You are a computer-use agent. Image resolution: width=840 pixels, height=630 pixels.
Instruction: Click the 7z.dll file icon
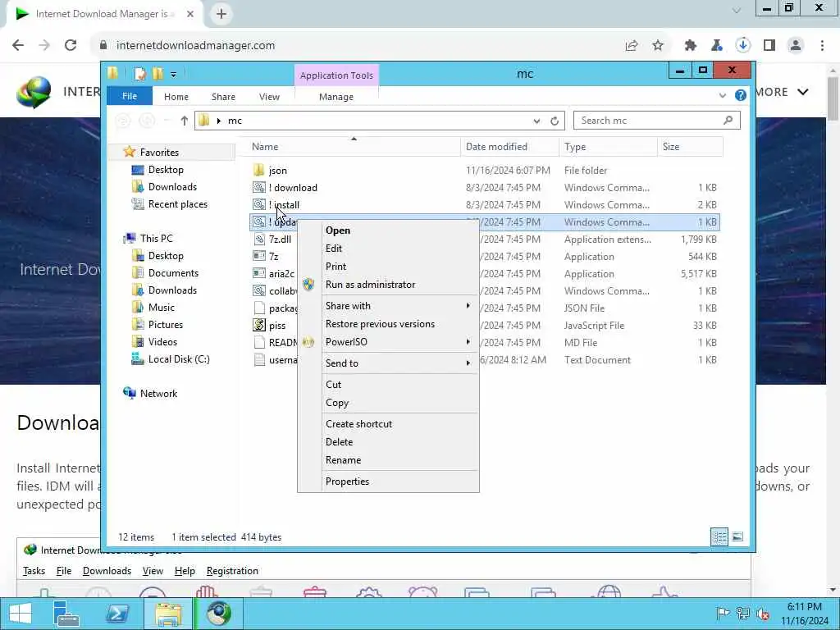point(258,239)
